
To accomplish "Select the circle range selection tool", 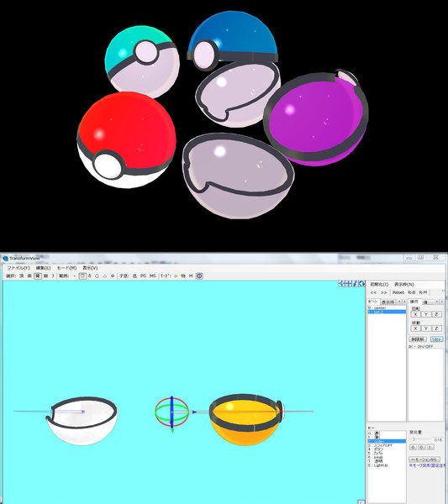I will pyautogui.click(x=98, y=276).
